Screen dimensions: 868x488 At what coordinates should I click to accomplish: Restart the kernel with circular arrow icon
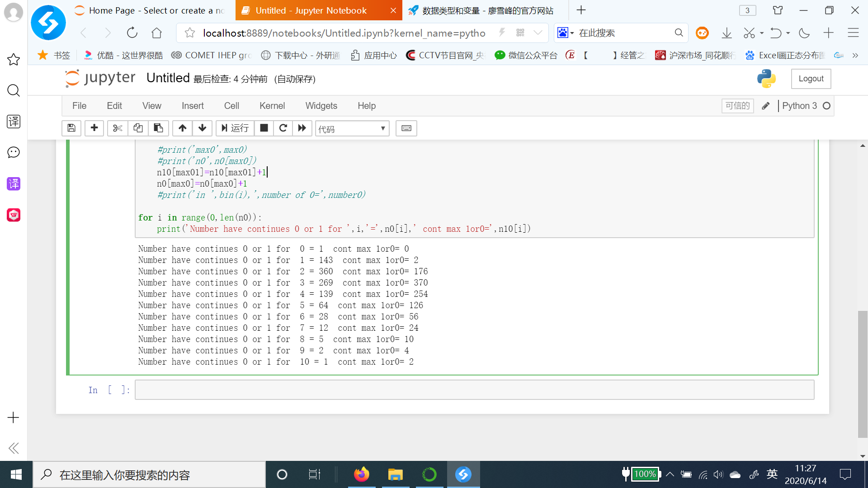point(283,128)
